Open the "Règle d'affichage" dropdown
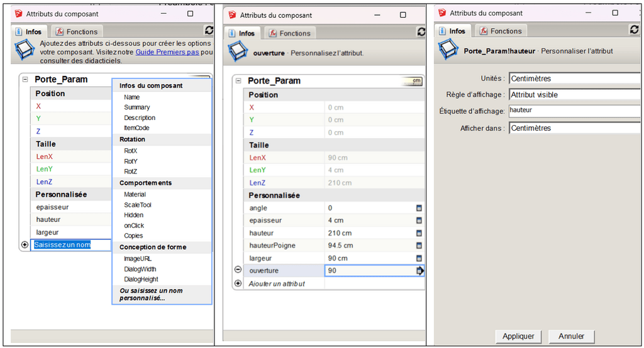Screen dimensions: 644x348 pyautogui.click(x=575, y=95)
